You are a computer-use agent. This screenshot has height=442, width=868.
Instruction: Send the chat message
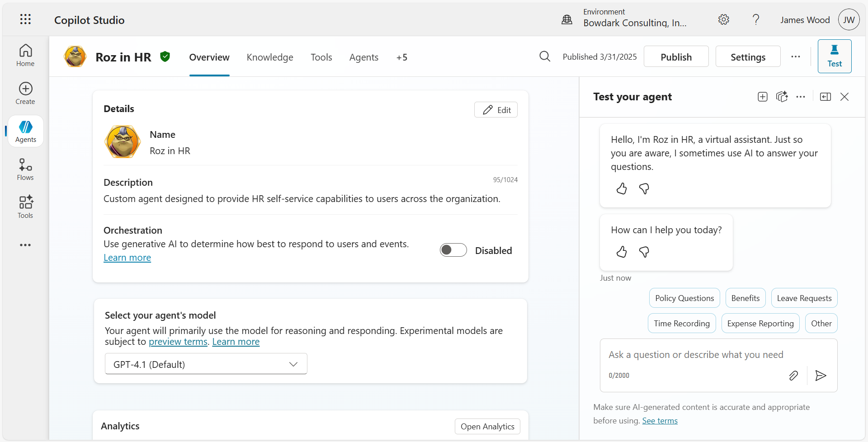point(821,376)
